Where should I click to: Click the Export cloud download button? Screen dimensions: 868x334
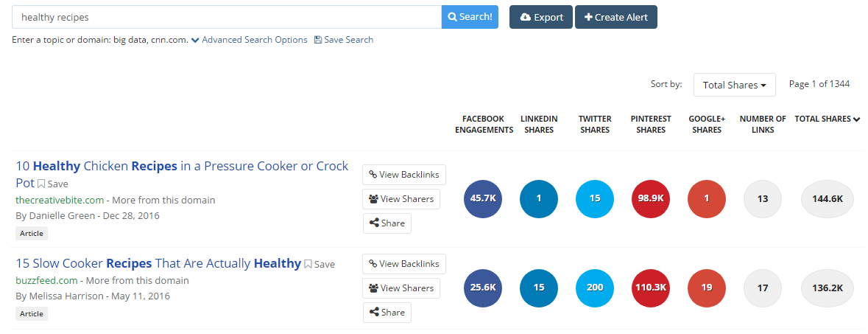[540, 17]
